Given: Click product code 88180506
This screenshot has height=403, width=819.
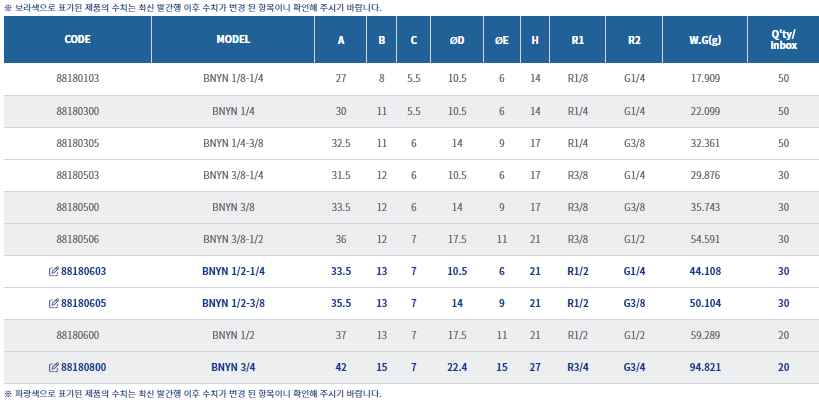Looking at the screenshot, I should click(78, 239).
